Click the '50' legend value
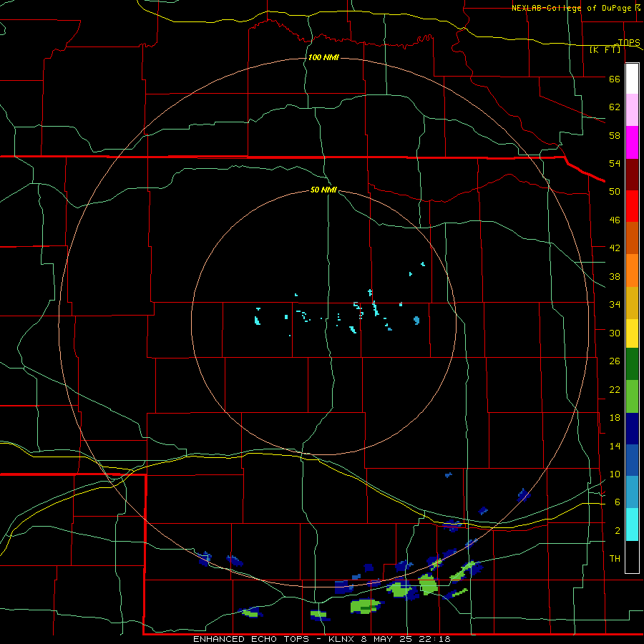Screen dimensions: 644x644 tap(615, 192)
